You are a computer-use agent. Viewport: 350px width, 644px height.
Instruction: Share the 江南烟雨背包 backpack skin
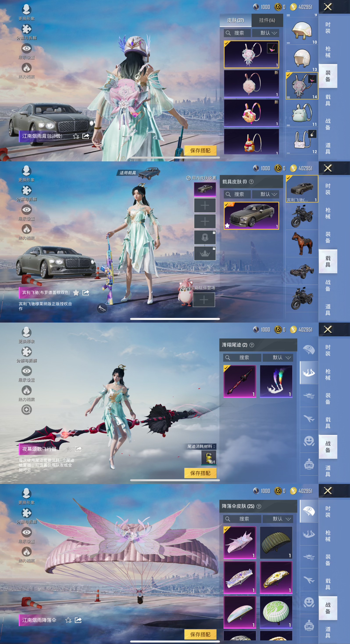coord(86,136)
